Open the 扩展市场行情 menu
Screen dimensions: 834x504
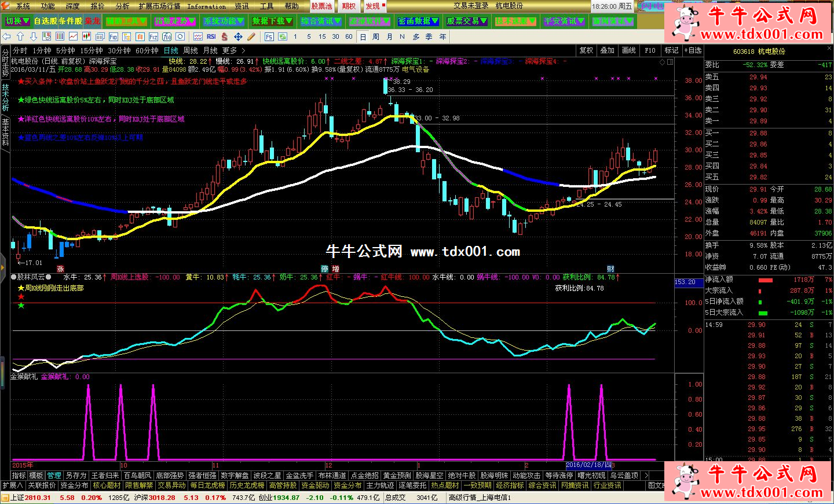pos(159,6)
